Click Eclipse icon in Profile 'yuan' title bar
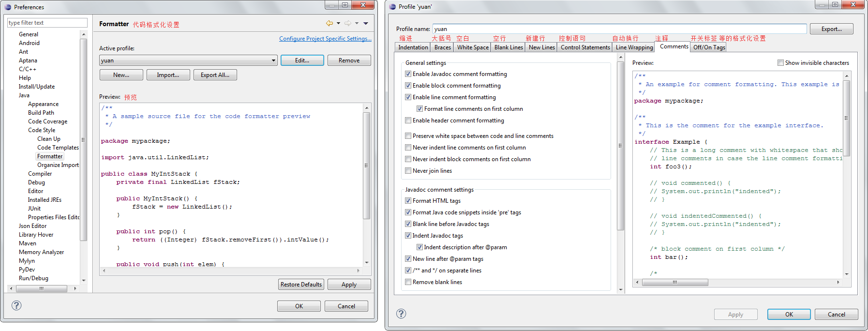Screen dimensions: 868x331 coord(392,6)
